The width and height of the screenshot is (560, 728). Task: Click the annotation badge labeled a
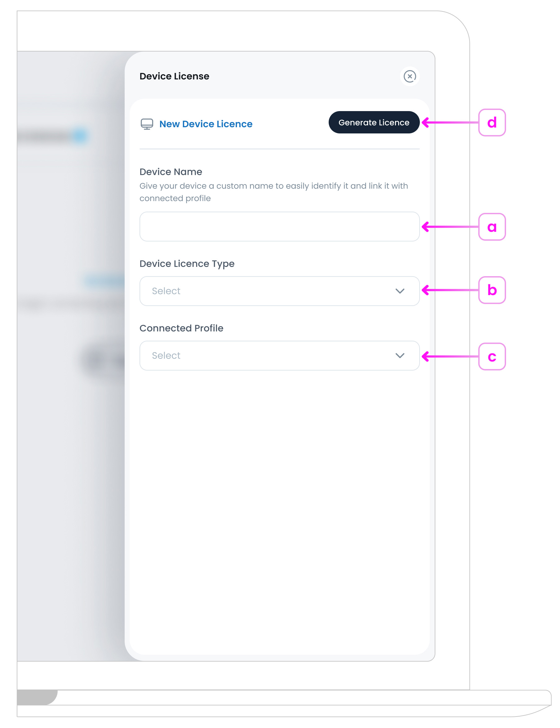tap(492, 227)
